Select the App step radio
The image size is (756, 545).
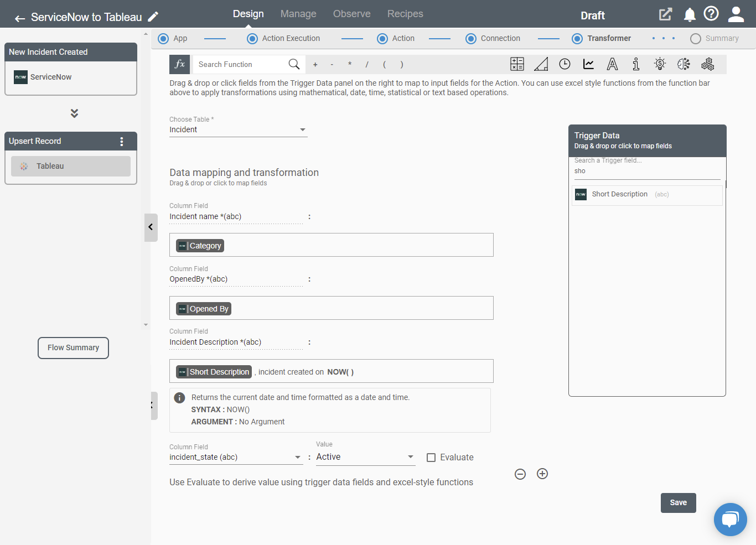[x=163, y=39]
